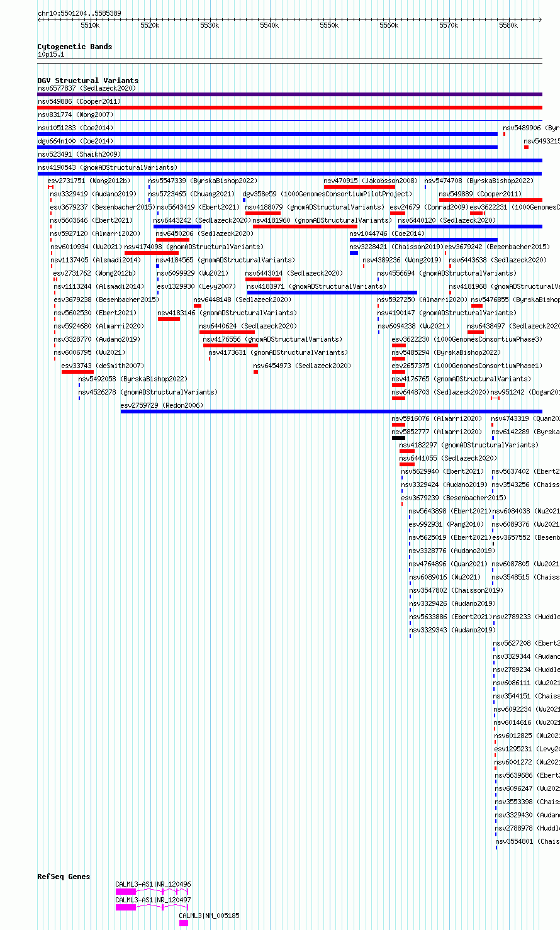Click the nsv6440120 (Sedlazeck2020) label
560x930 pixels.
pos(447,220)
